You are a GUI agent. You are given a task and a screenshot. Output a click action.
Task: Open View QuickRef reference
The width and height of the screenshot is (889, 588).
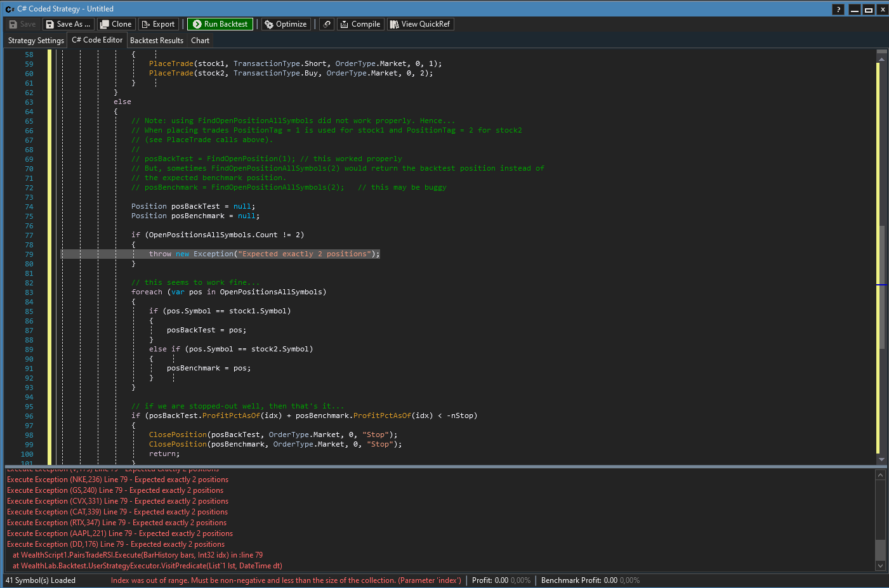pyautogui.click(x=420, y=24)
